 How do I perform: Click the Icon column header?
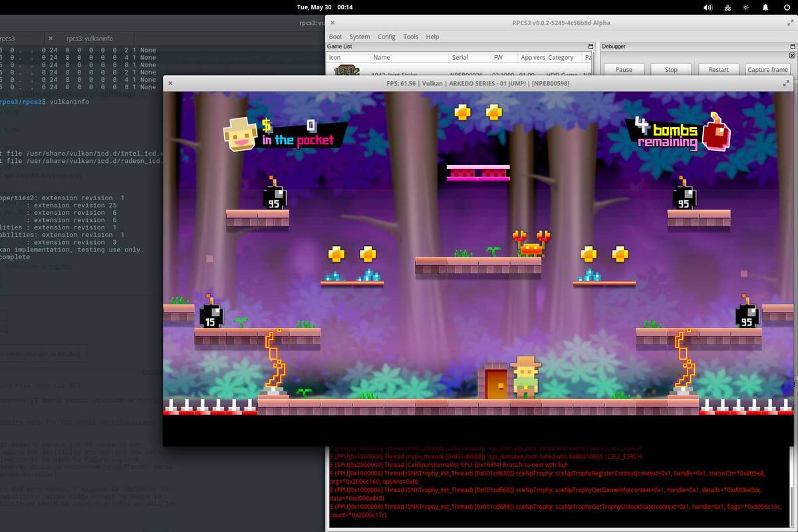coord(348,58)
